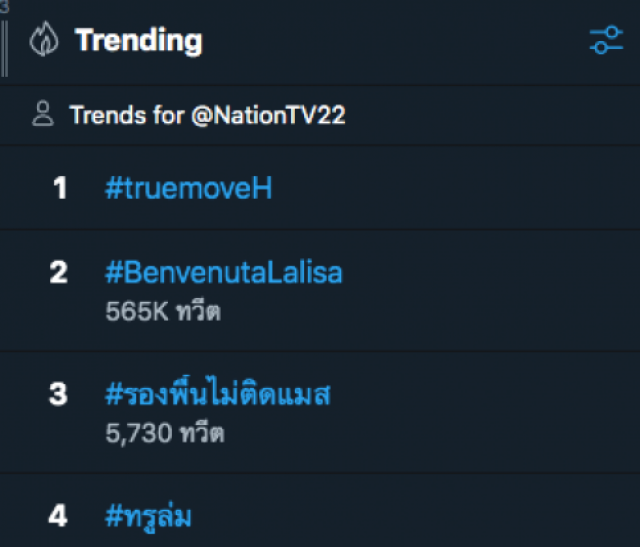Click the flame Trending icon
Screen dimensions: 640x547
click(44, 41)
